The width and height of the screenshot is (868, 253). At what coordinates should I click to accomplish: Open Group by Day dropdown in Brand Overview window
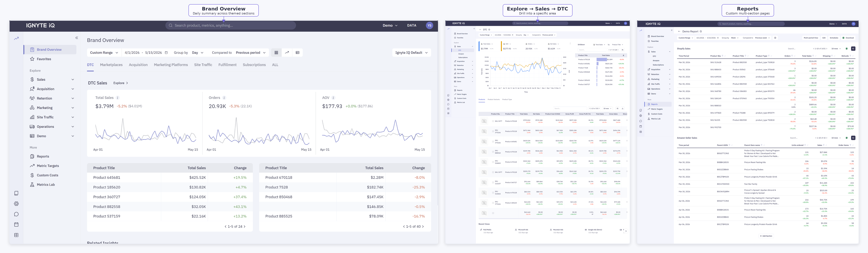click(x=198, y=53)
